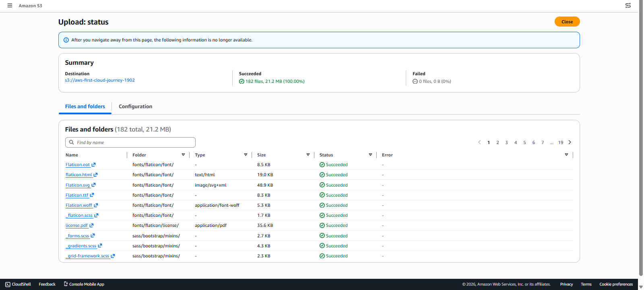Screen dimensions: 644x290
Task: Jump to page 19 of results
Action: (561, 143)
